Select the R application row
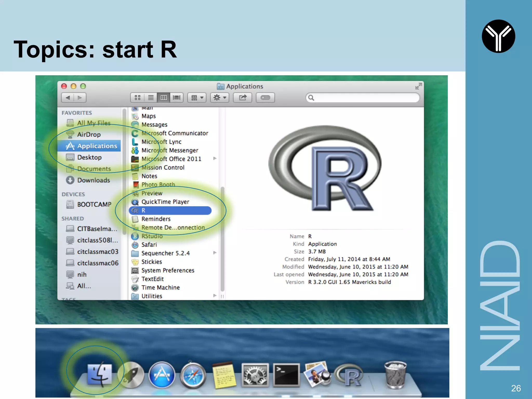Screen dimensions: 532x399 click(170, 210)
